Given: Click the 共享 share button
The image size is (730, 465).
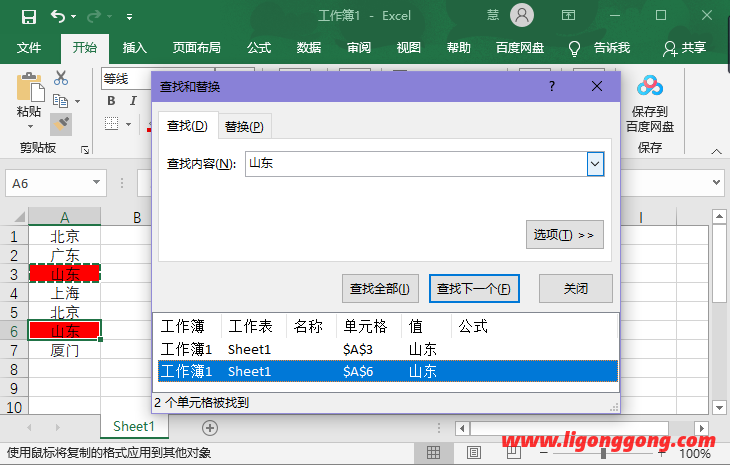Looking at the screenshot, I should 684,47.
